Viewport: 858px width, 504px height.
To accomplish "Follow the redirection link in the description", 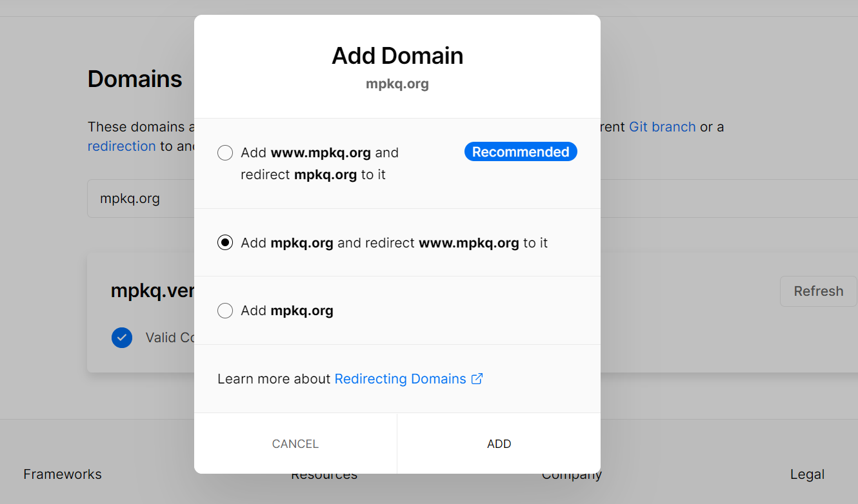I will click(x=121, y=146).
